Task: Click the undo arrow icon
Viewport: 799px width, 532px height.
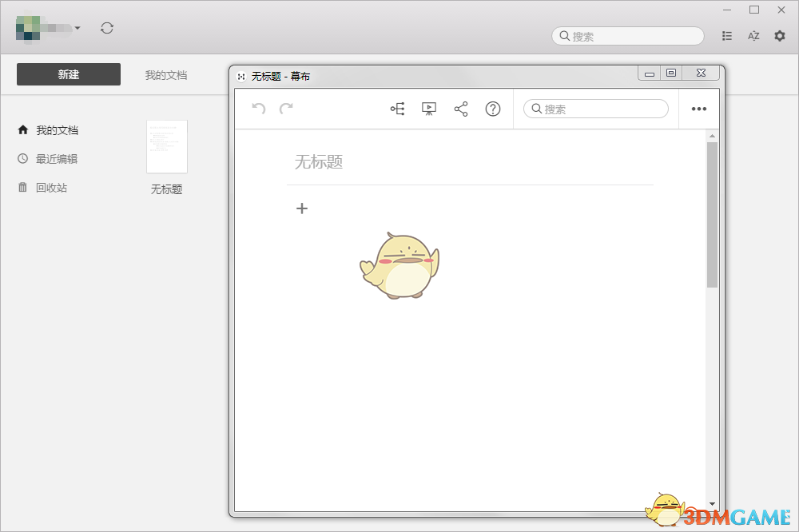Action: [257, 109]
